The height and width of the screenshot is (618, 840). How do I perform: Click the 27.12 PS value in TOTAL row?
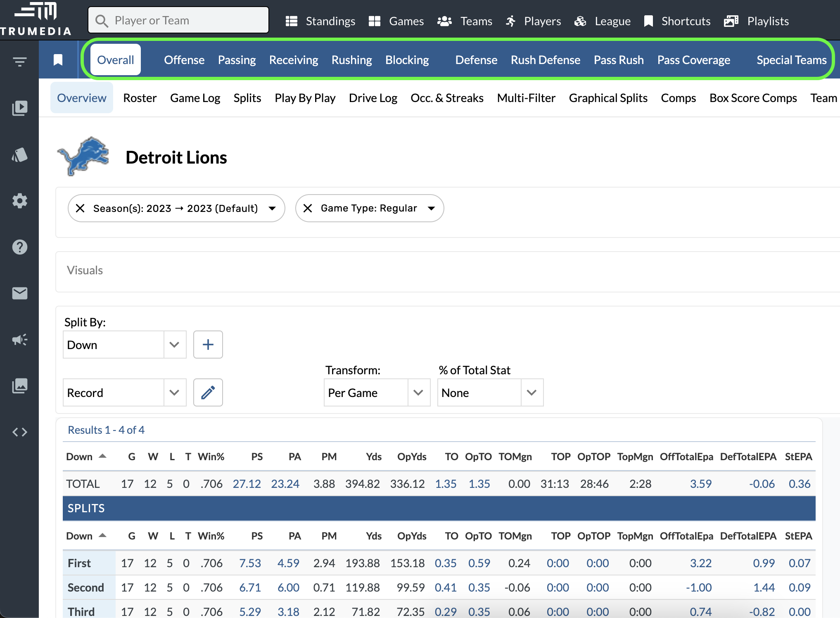point(247,484)
